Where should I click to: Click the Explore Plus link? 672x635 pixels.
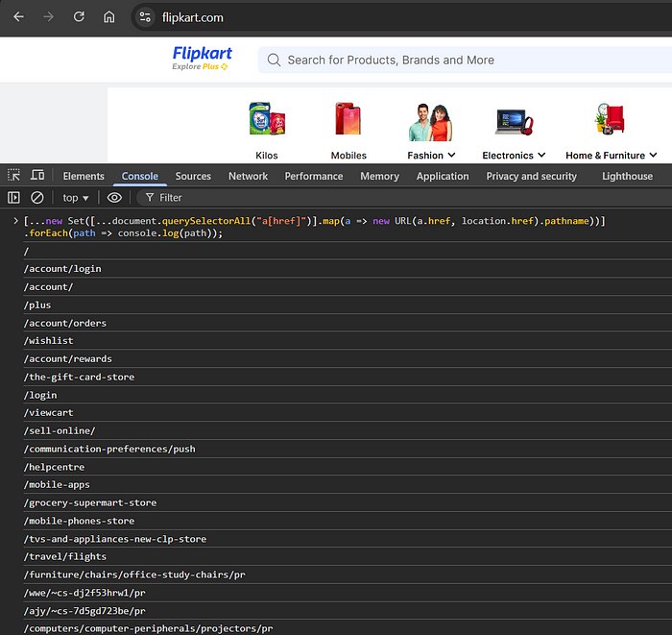click(x=200, y=66)
